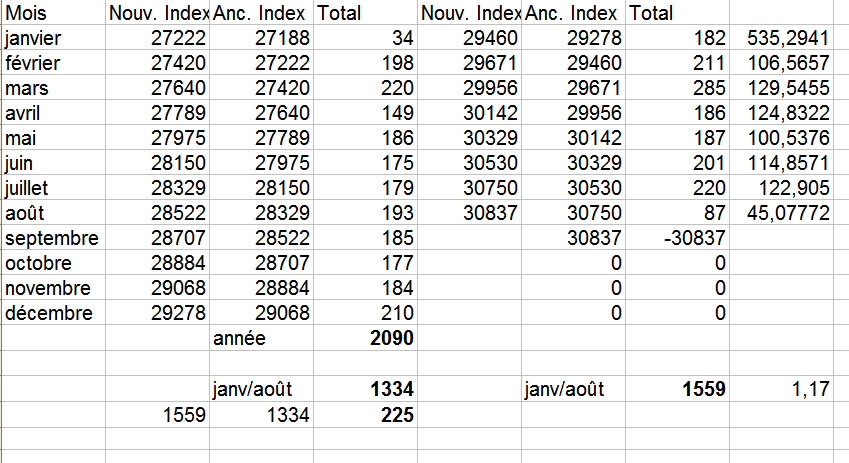Click the 'janvier' row label
Image resolution: width=849 pixels, height=463 pixels.
pyautogui.click(x=54, y=37)
